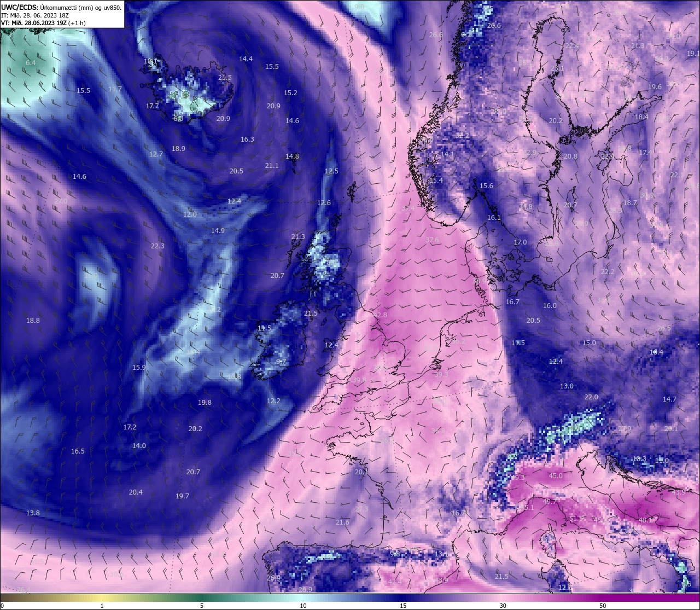The width and height of the screenshot is (700, 610).
Task: Click the map value '18.4'
Action: [641, 117]
